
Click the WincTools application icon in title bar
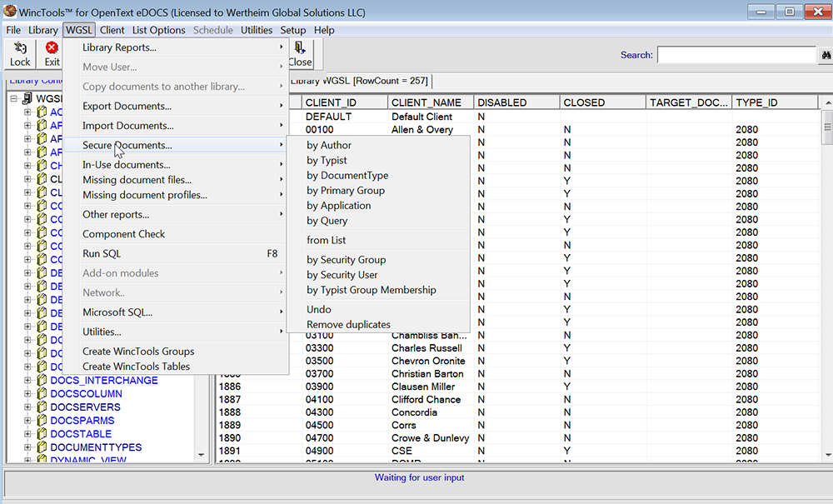coord(9,11)
